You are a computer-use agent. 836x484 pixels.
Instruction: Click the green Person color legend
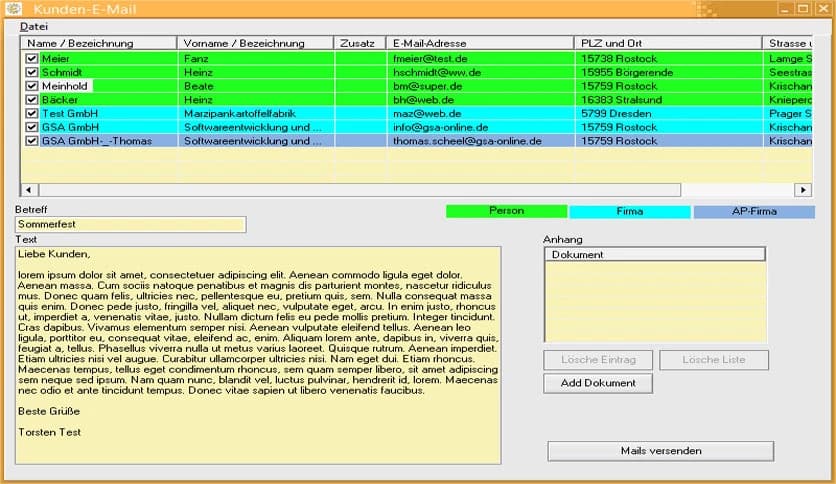coord(506,211)
